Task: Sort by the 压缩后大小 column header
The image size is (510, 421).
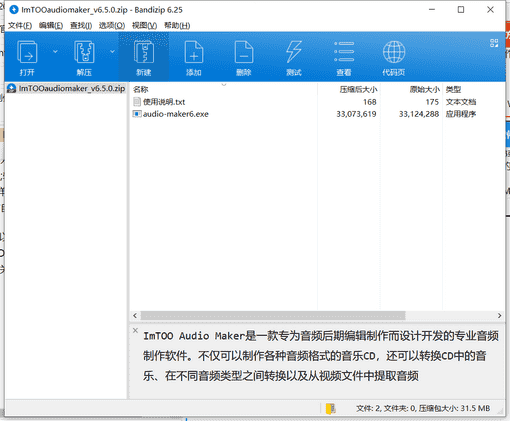Action: tap(358, 89)
